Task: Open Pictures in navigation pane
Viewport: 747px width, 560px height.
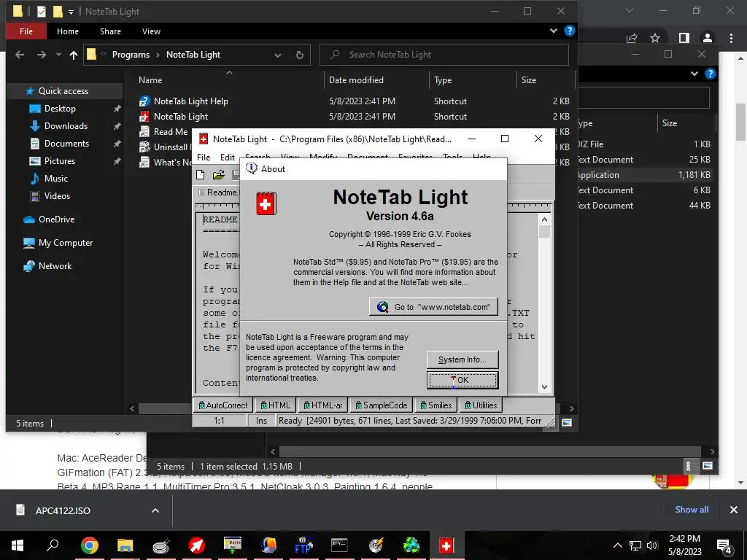Action: (x=60, y=161)
